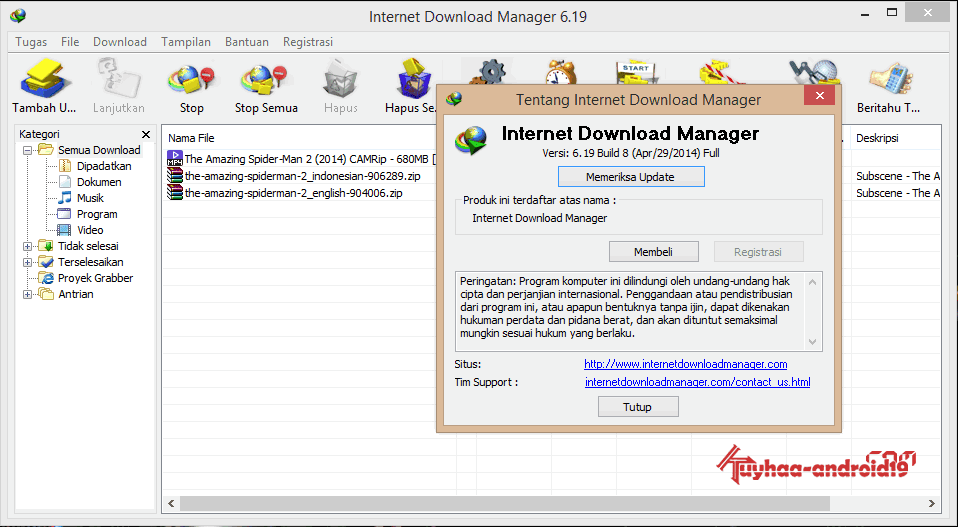
Task: Select the Dipadatkan category
Action: [x=104, y=166]
